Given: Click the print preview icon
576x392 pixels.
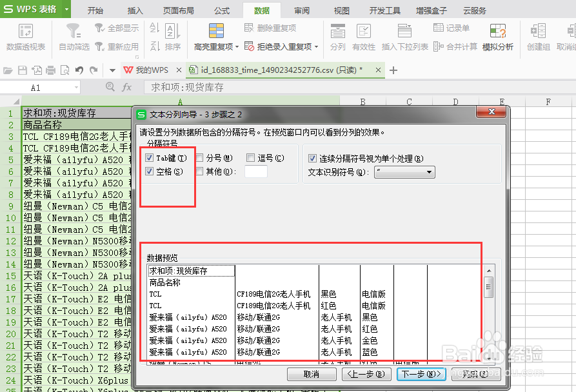Looking at the screenshot, I should pos(65,70).
